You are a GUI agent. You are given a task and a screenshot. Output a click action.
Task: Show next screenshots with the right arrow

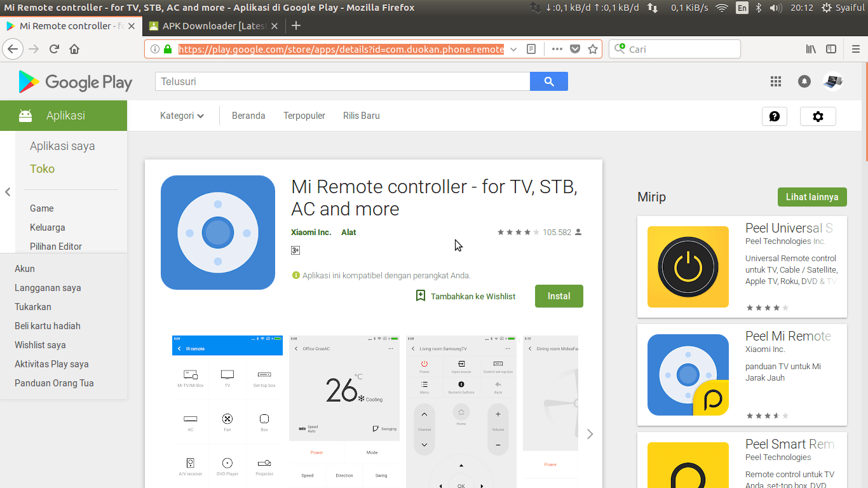(x=590, y=434)
